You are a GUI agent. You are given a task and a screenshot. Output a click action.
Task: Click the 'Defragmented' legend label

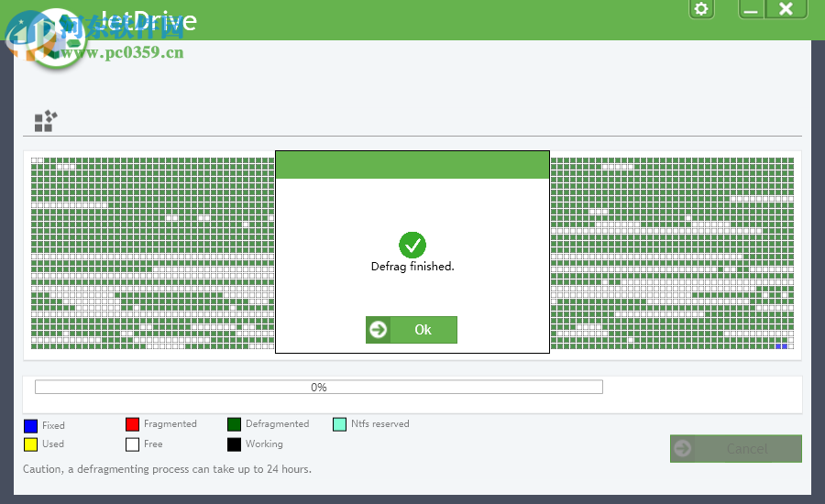tap(277, 424)
